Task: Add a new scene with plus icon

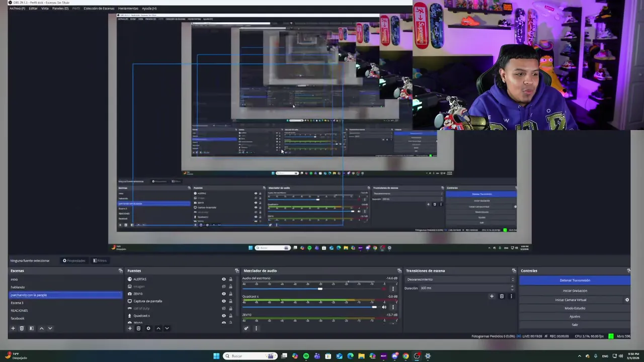Action: point(13,328)
